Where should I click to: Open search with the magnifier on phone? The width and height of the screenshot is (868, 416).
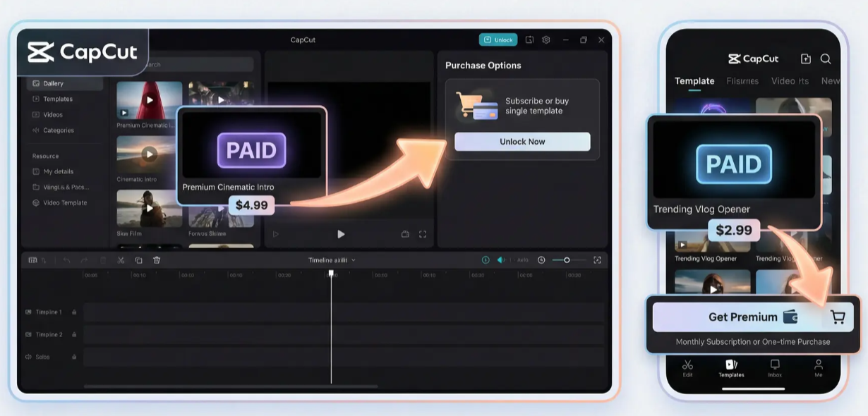(x=826, y=59)
